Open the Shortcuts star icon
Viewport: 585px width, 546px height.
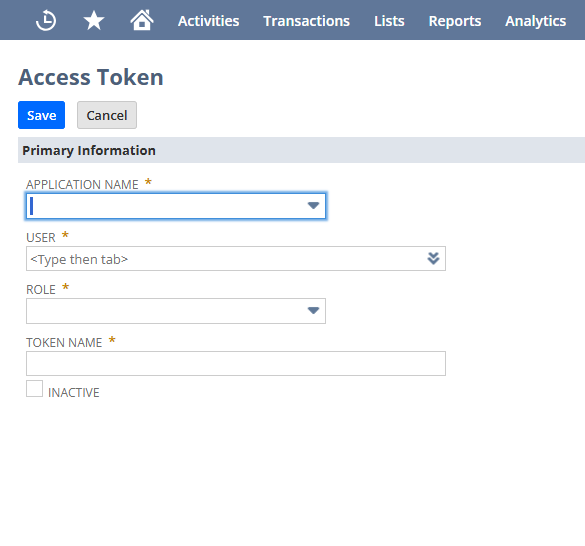94,20
